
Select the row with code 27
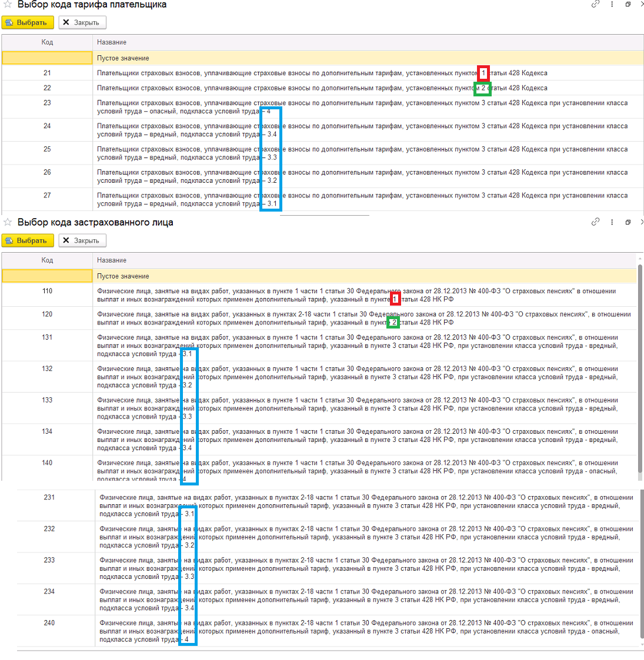[x=323, y=199]
